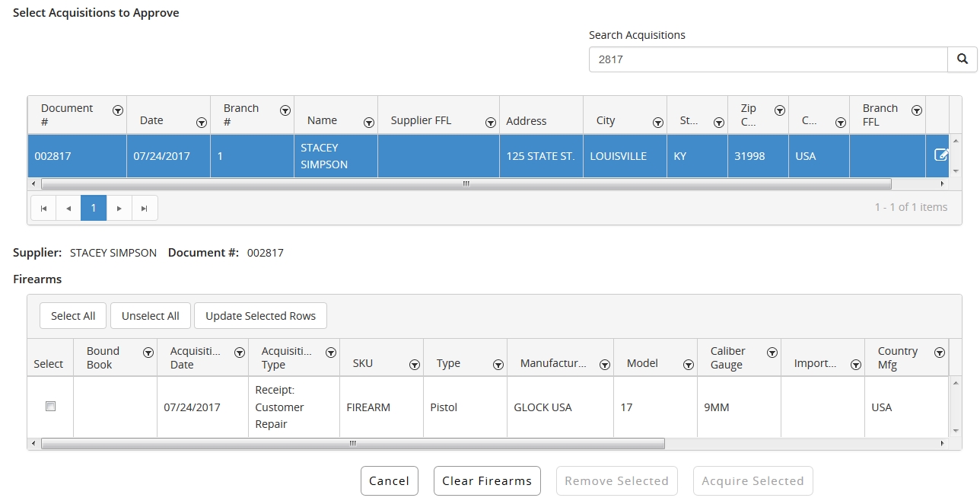
Task: Go to first page of acquisitions
Action: 43,208
